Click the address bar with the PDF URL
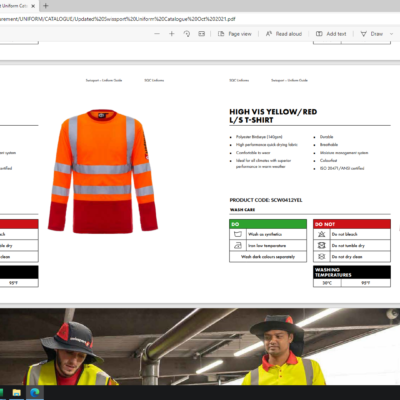This screenshot has height=400, width=400. pyautogui.click(x=117, y=19)
